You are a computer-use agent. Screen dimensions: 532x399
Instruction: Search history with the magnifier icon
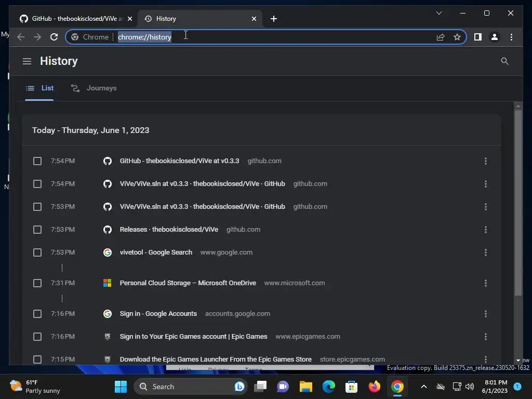click(x=504, y=61)
